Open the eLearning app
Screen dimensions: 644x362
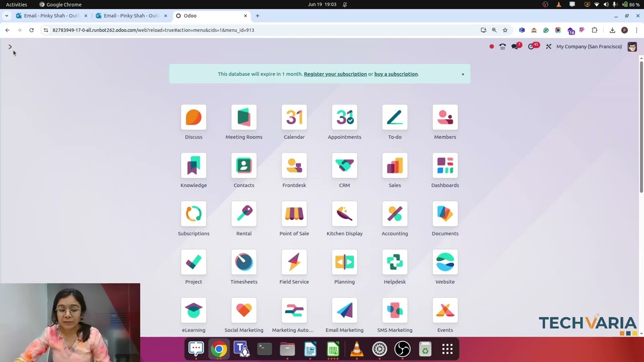coord(194,311)
